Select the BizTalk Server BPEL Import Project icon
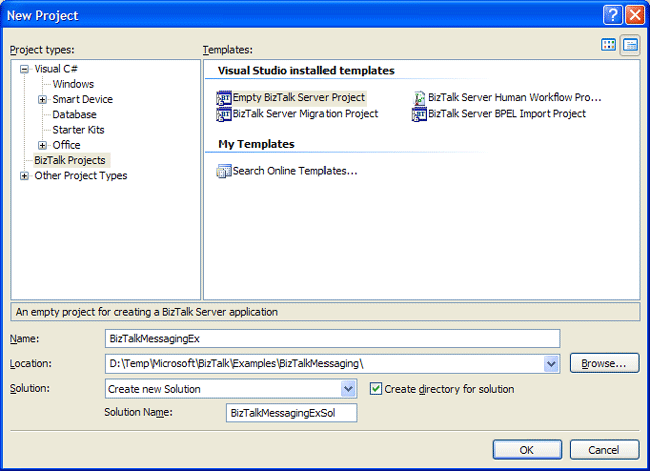 point(419,114)
